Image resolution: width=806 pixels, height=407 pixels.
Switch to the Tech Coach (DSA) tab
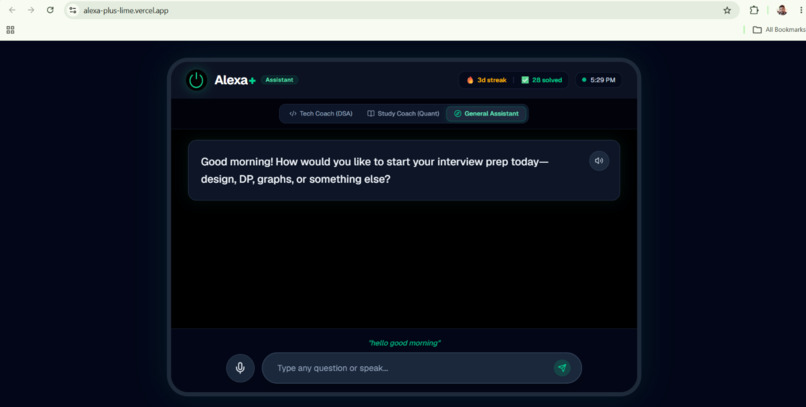[321, 114]
